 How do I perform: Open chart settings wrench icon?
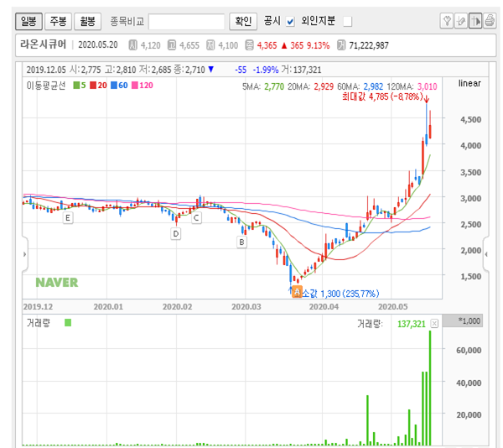(447, 21)
